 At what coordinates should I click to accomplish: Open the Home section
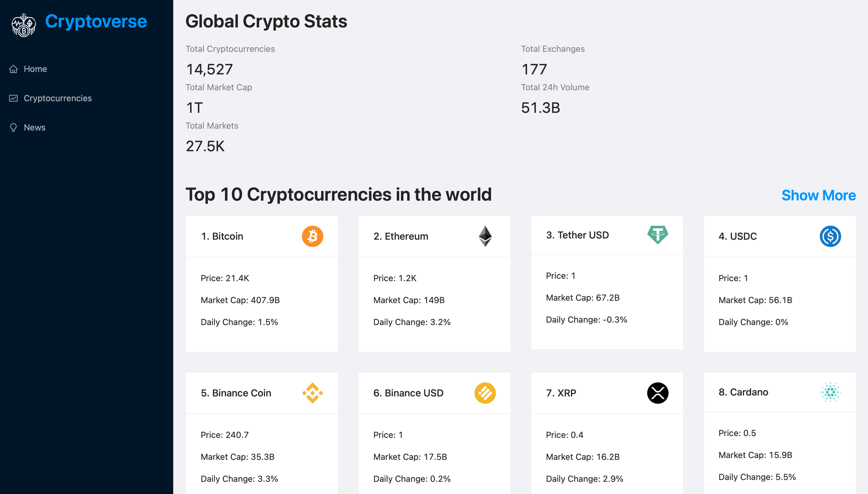tap(35, 69)
